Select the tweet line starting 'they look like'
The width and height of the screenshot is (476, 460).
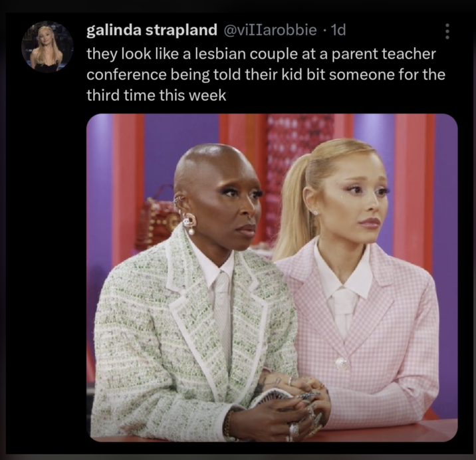(x=261, y=54)
